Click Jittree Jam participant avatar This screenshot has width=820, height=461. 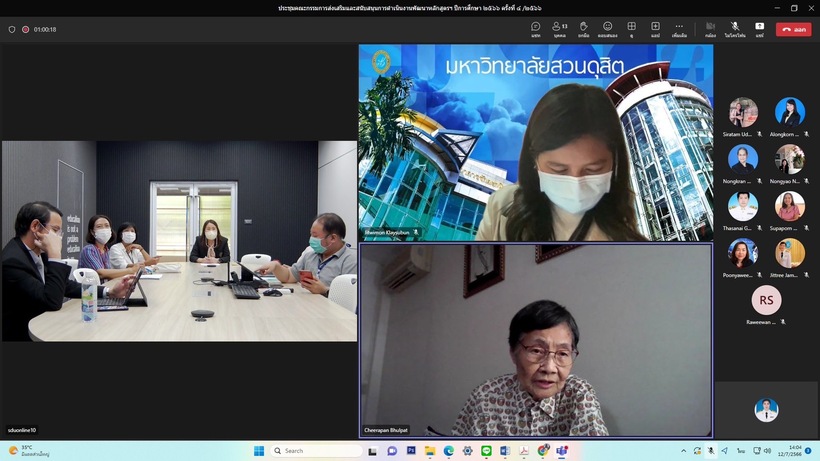click(x=790, y=253)
